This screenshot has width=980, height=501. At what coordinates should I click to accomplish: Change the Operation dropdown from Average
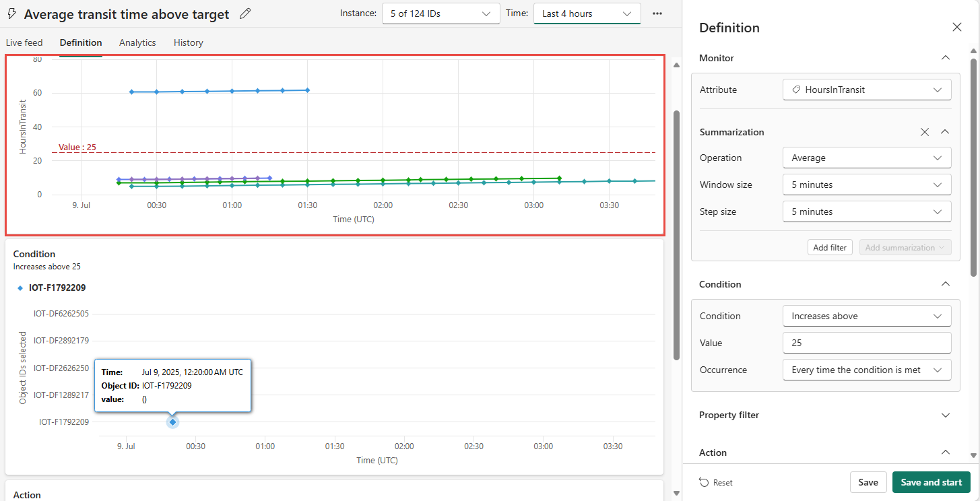(866, 158)
